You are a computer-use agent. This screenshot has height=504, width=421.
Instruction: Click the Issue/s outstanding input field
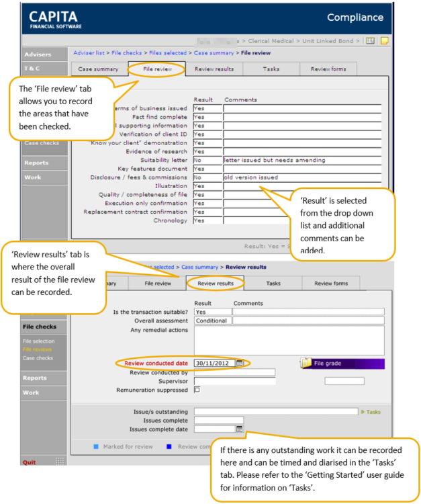[276, 412]
